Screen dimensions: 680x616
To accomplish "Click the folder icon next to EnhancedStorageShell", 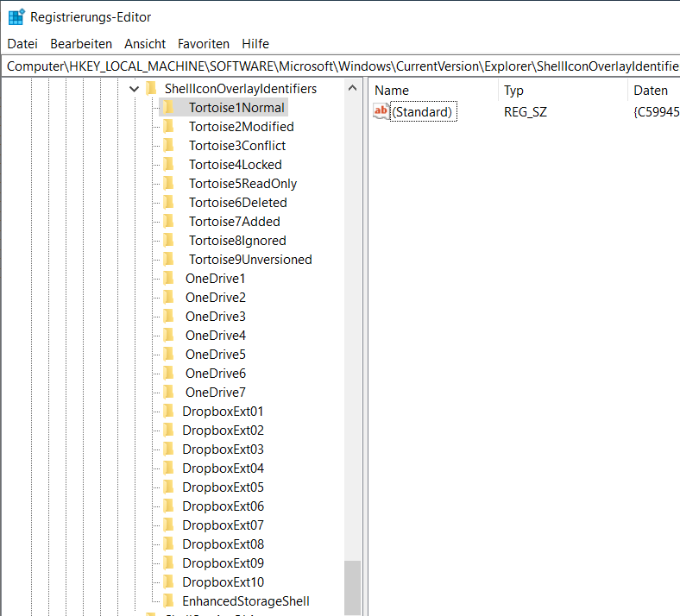I will [x=168, y=601].
